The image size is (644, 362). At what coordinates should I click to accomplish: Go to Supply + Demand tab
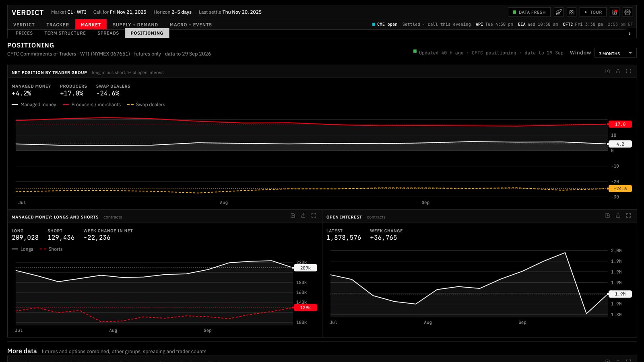(135, 25)
